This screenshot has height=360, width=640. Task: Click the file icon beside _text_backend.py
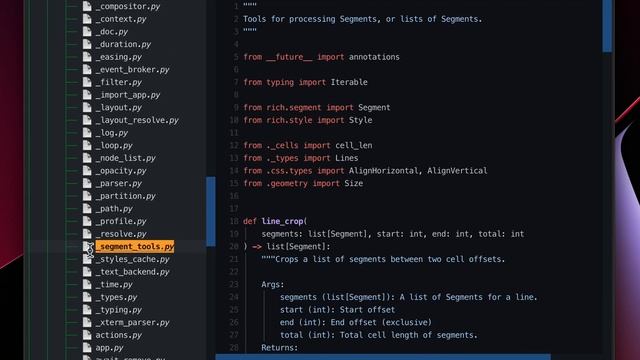pos(87,272)
